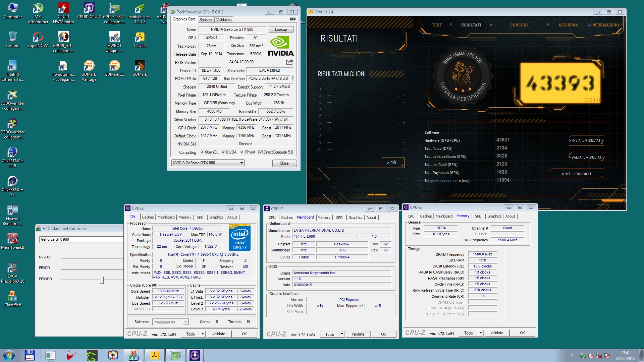Click > PIÙ button in Catzilla

click(391, 163)
